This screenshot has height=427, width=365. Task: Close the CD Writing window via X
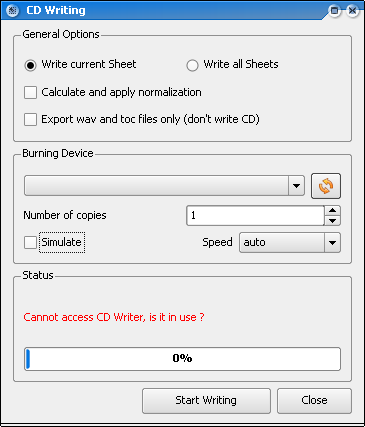point(352,11)
